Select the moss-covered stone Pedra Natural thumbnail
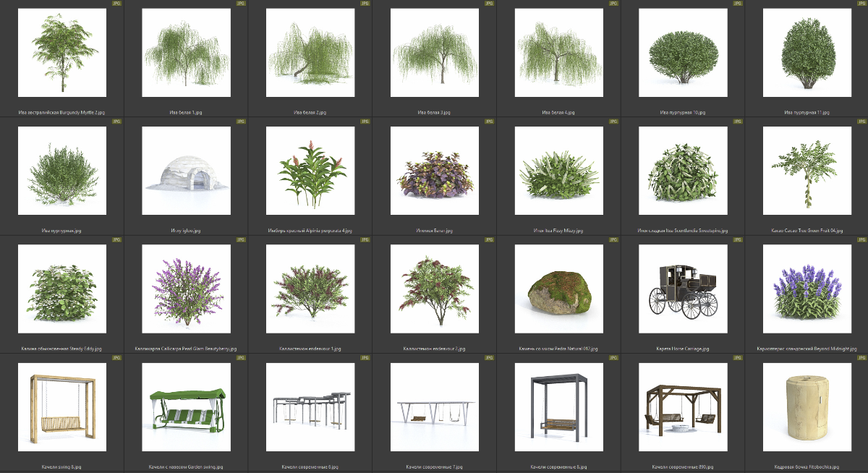 [x=558, y=289]
